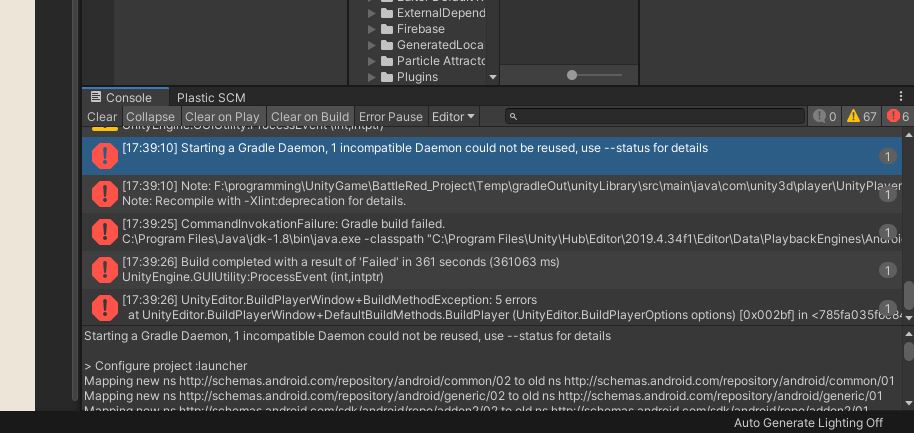Select the BuildMethodException 5 errors entry
This screenshot has width=914, height=433.
[492, 308]
